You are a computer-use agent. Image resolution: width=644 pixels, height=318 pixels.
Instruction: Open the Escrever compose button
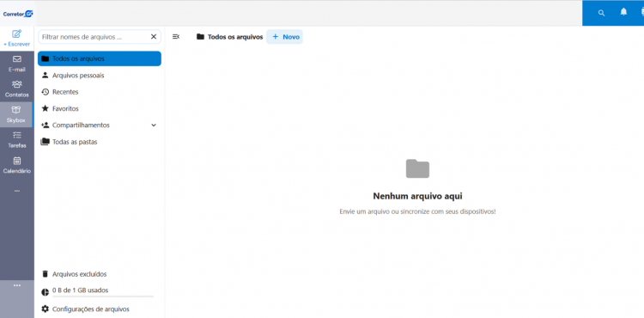17,38
